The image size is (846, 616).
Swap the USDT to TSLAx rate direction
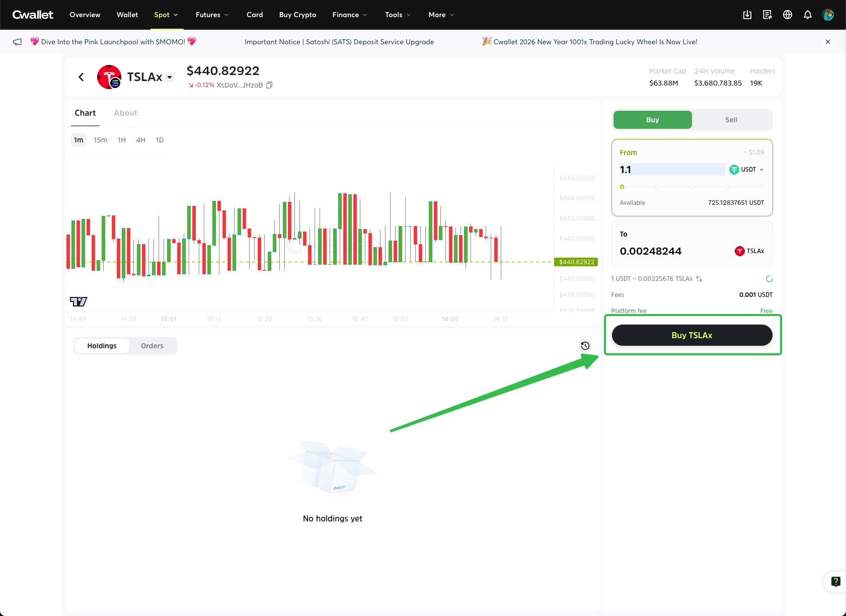(699, 279)
